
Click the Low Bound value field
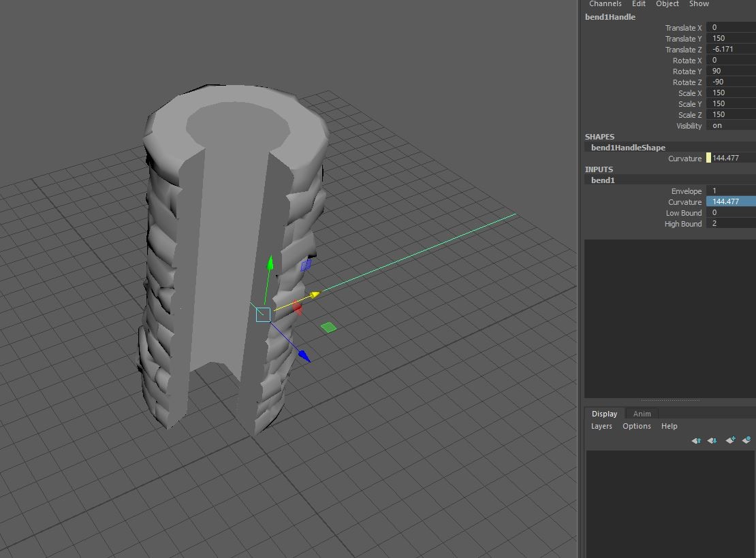pyautogui.click(x=731, y=213)
